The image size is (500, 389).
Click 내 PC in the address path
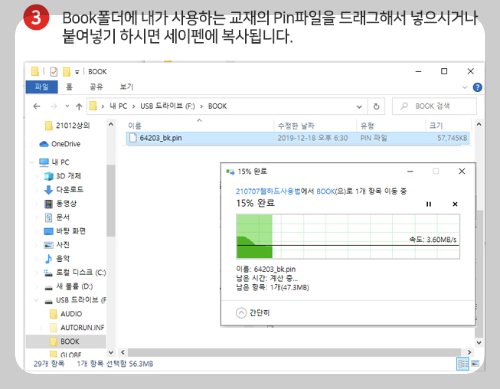coord(118,106)
